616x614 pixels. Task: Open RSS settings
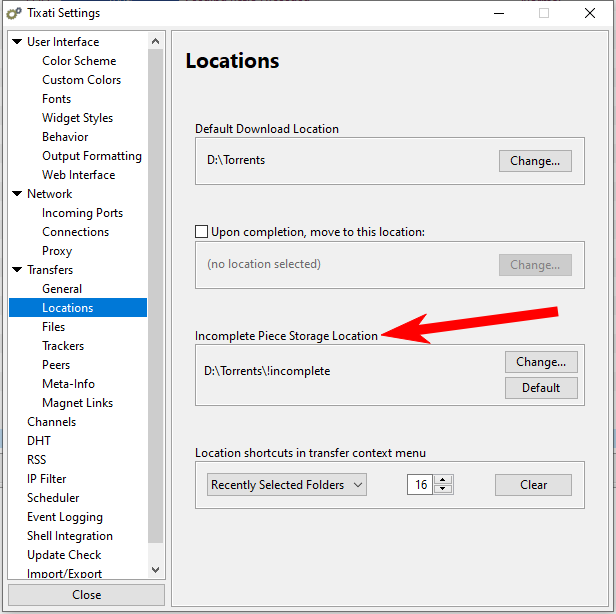pos(37,460)
